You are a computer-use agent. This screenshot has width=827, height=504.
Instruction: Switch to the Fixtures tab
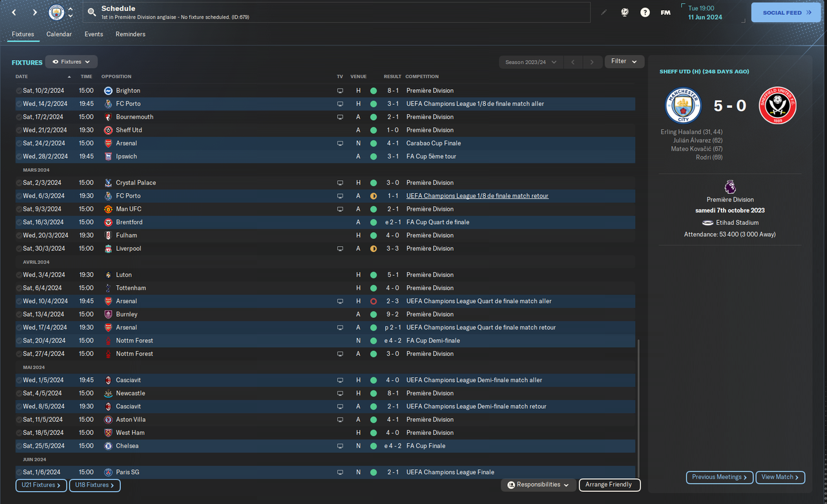(x=23, y=34)
